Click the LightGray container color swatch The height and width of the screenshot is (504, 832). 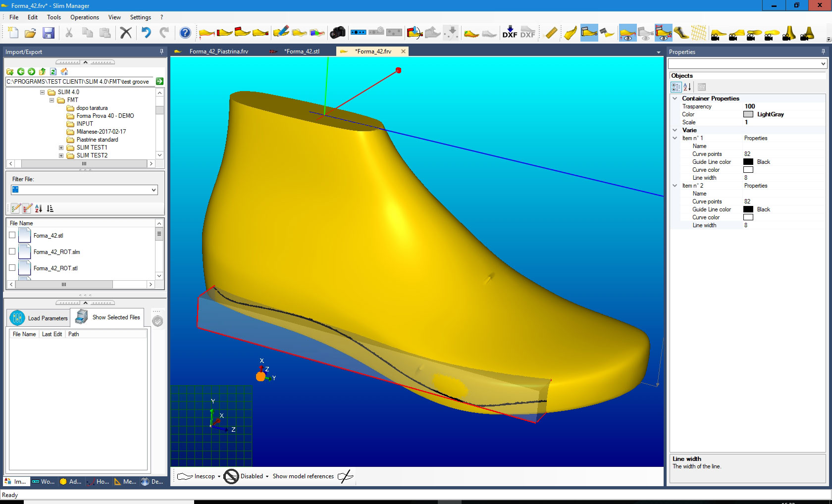748,114
